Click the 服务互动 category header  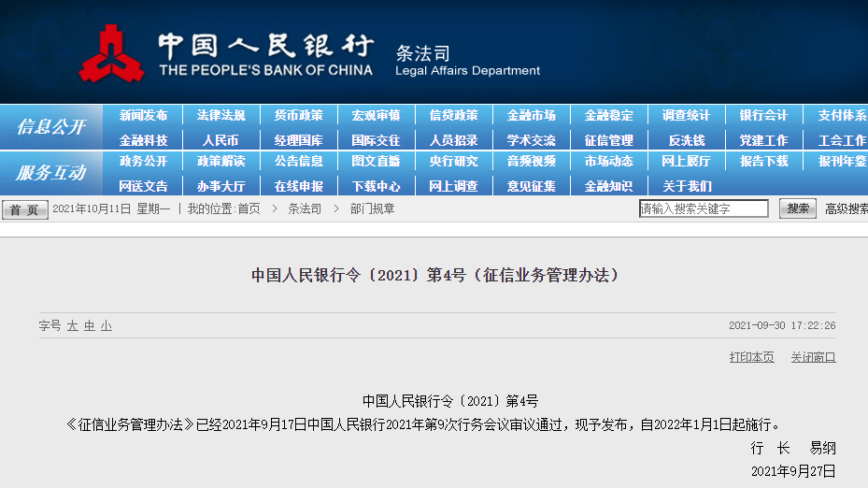click(51, 173)
